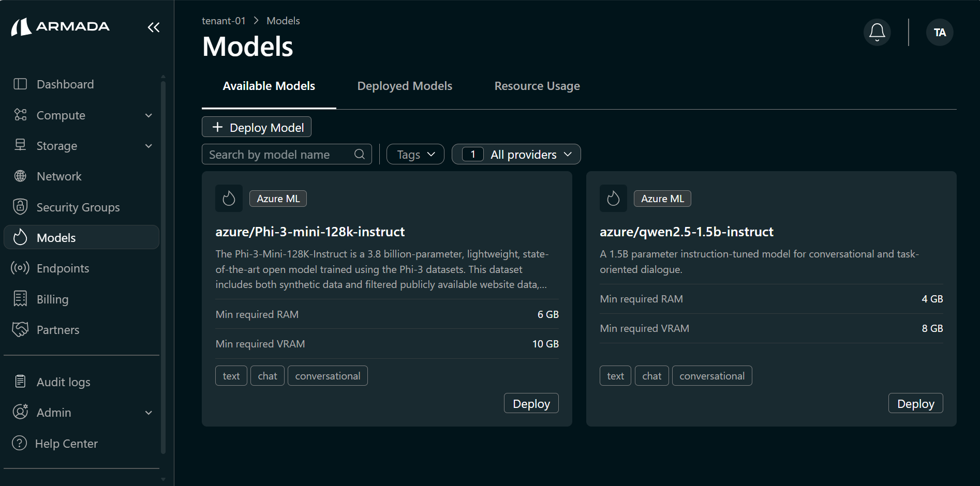Viewport: 980px width, 486px height.
Task: Click the plus icon in Deploy Model
Action: coord(217,127)
